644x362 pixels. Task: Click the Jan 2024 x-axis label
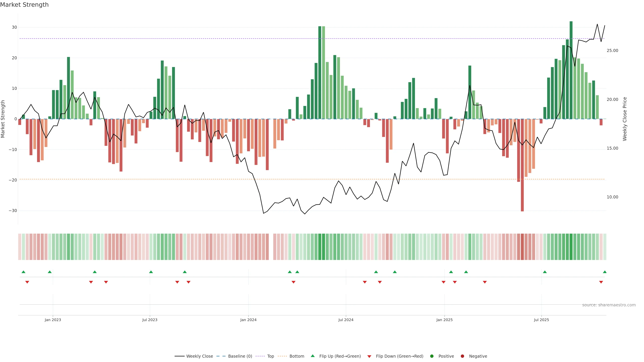[x=248, y=320]
